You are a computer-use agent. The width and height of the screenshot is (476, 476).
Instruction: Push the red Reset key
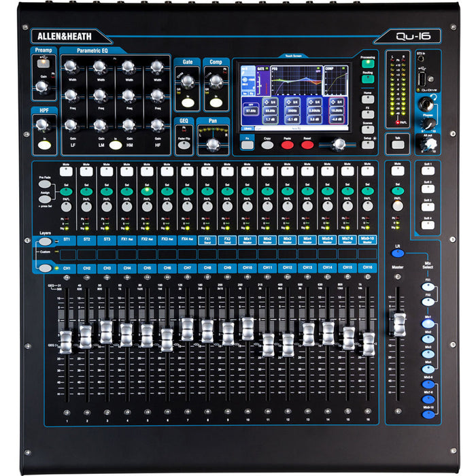coord(307,145)
